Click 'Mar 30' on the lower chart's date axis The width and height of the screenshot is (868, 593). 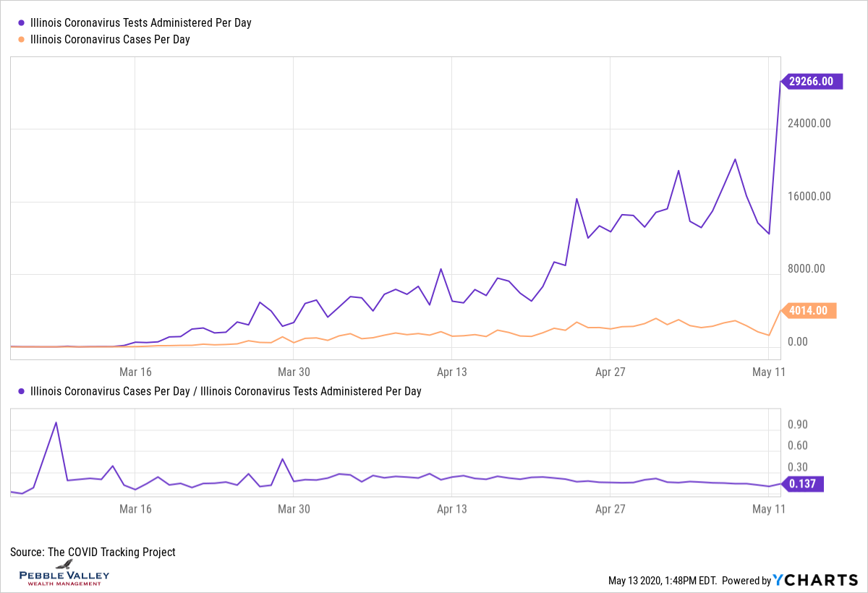[x=293, y=509]
